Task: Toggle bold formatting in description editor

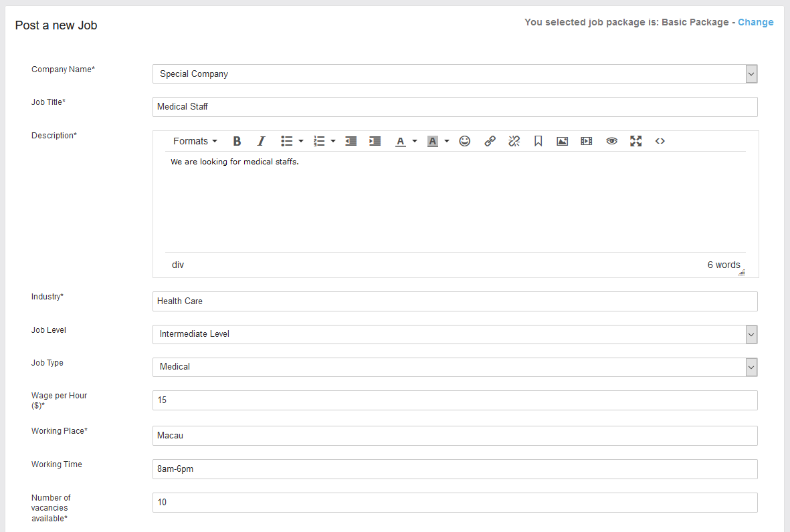Action: tap(237, 141)
